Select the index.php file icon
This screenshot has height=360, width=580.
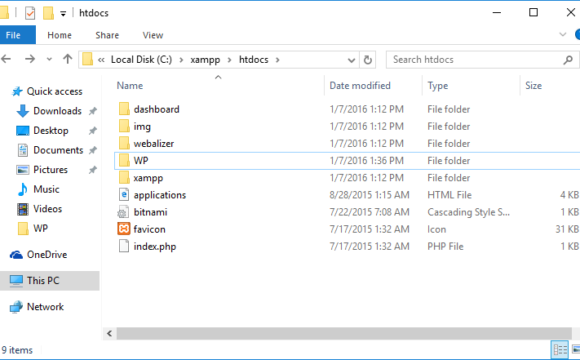[x=124, y=246]
